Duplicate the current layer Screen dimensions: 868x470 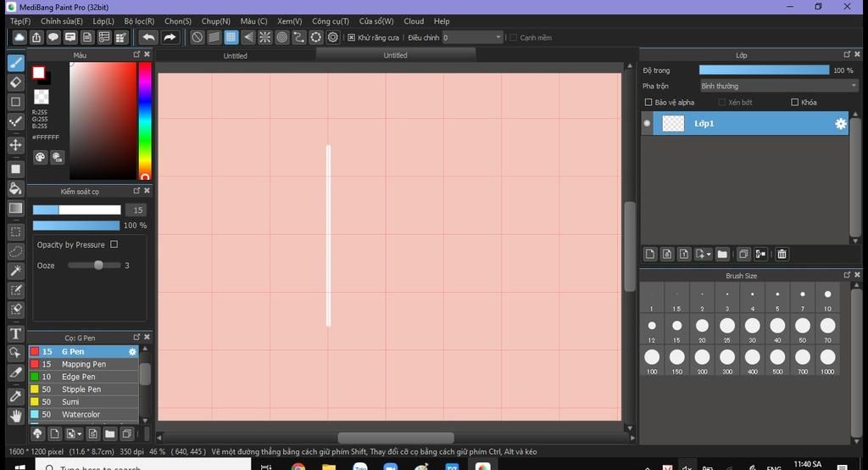pyautogui.click(x=743, y=254)
